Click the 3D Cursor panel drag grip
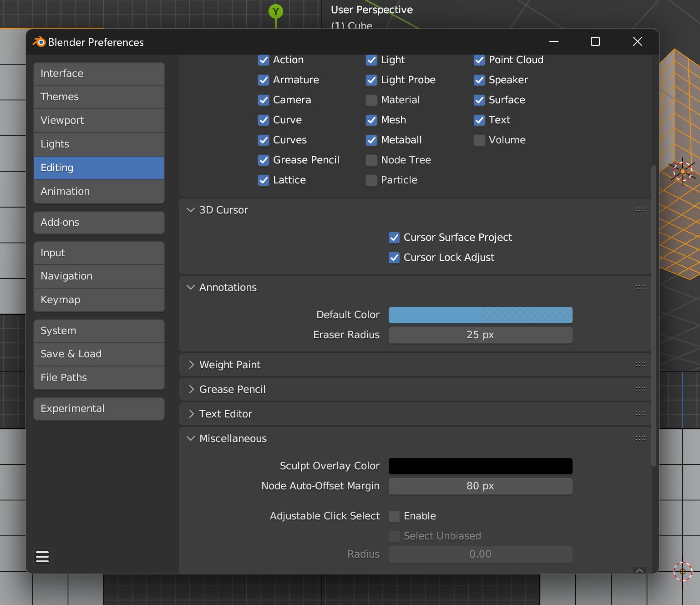 click(x=641, y=210)
